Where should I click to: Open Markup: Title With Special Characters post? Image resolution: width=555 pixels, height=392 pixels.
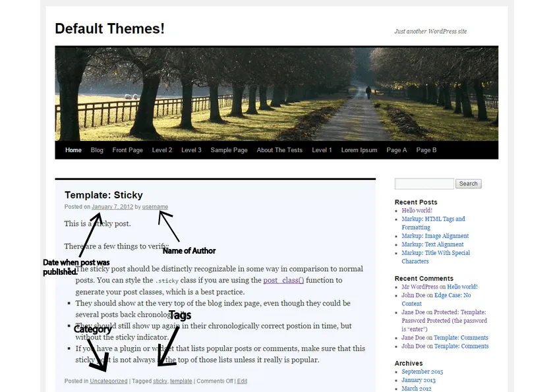coord(436,257)
